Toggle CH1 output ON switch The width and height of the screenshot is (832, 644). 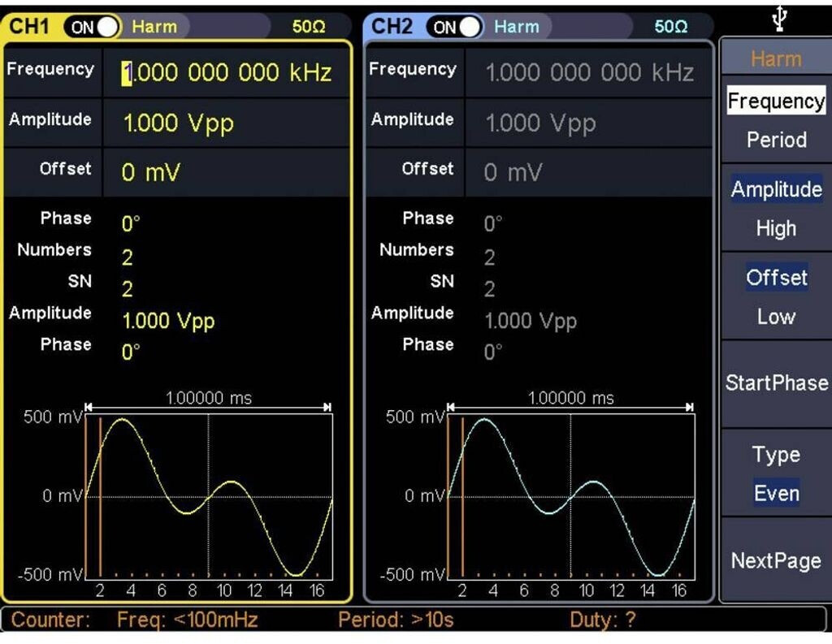tap(93, 27)
